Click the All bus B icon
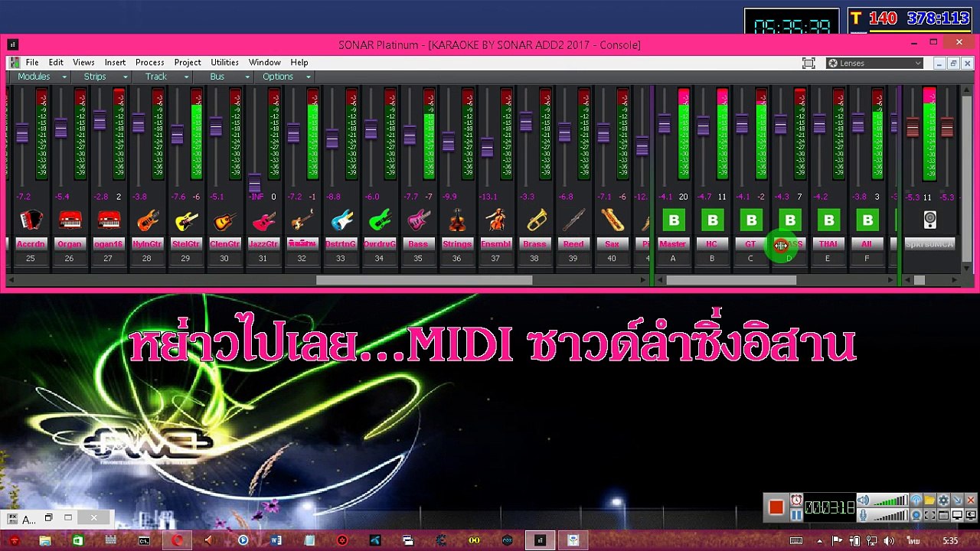This screenshot has width=980, height=551. [x=867, y=220]
